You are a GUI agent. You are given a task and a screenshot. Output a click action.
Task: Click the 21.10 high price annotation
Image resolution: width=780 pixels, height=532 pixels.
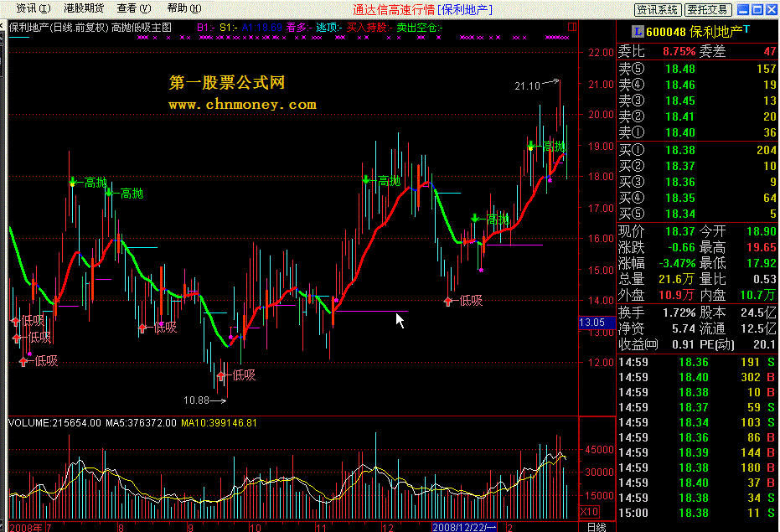[527, 86]
